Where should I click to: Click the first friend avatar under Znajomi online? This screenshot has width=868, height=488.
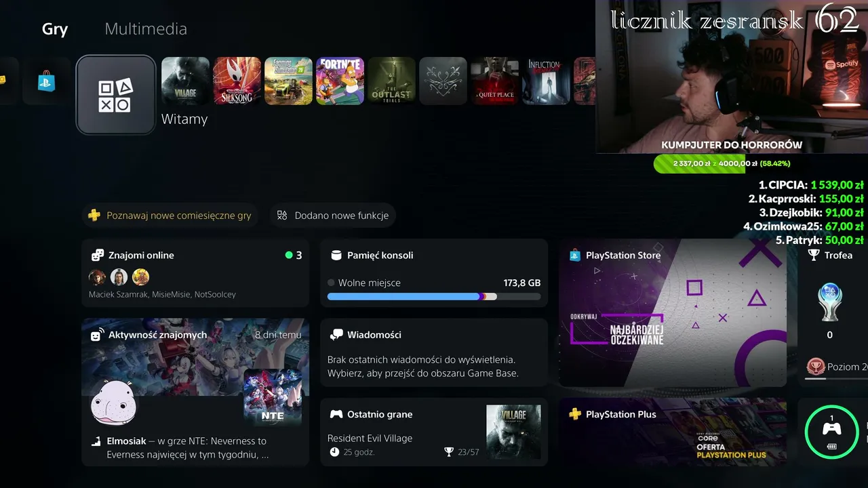click(98, 277)
